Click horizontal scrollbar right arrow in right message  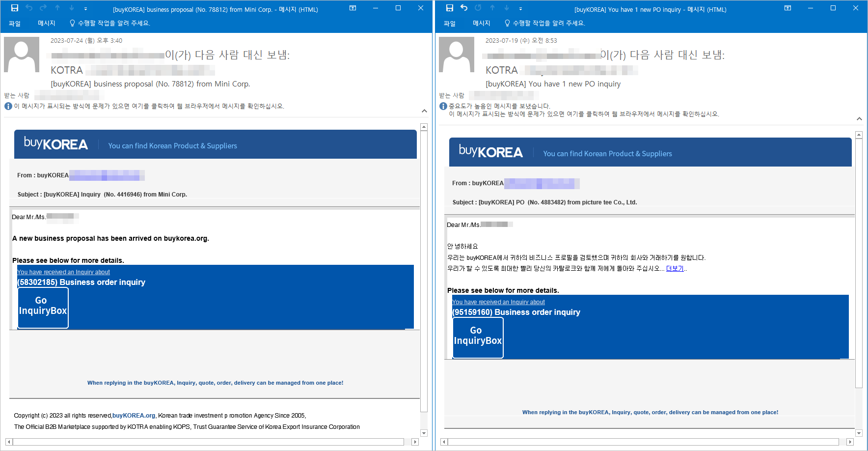[x=850, y=442]
